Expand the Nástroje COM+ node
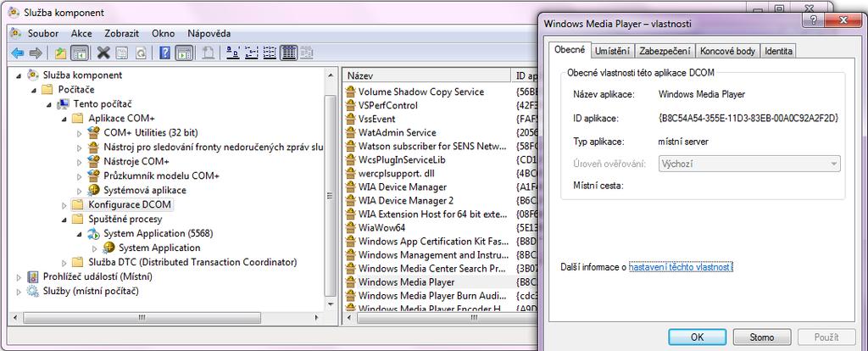The width and height of the screenshot is (868, 351). [79, 162]
